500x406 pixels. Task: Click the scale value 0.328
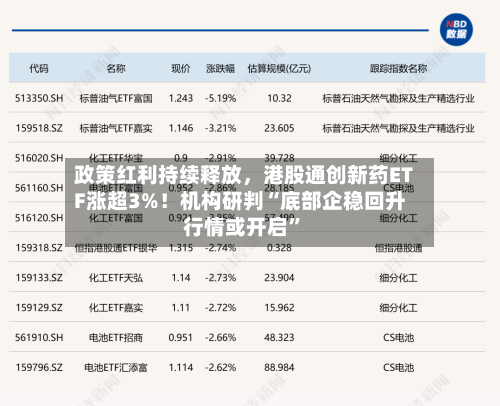tap(279, 248)
